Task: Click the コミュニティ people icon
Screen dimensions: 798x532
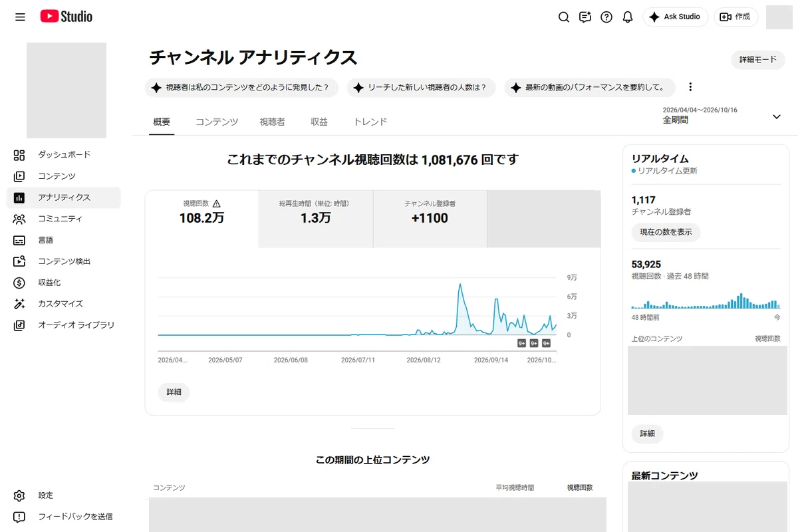Action: pos(19,219)
